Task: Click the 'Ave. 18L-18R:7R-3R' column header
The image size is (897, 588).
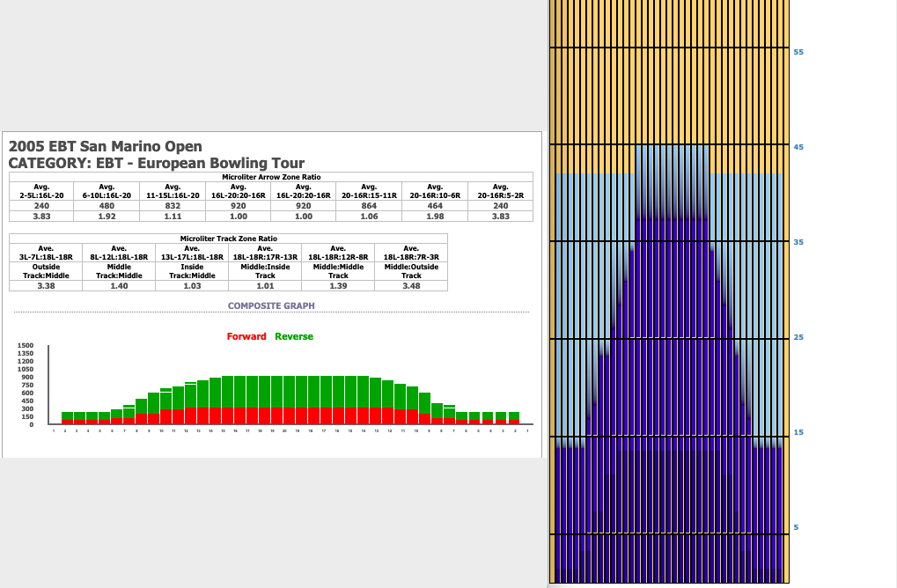Action: point(411,253)
